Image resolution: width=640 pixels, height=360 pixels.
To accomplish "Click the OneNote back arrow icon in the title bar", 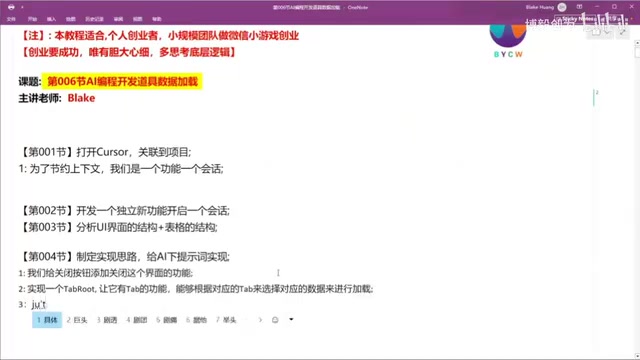I will (x=11, y=7).
